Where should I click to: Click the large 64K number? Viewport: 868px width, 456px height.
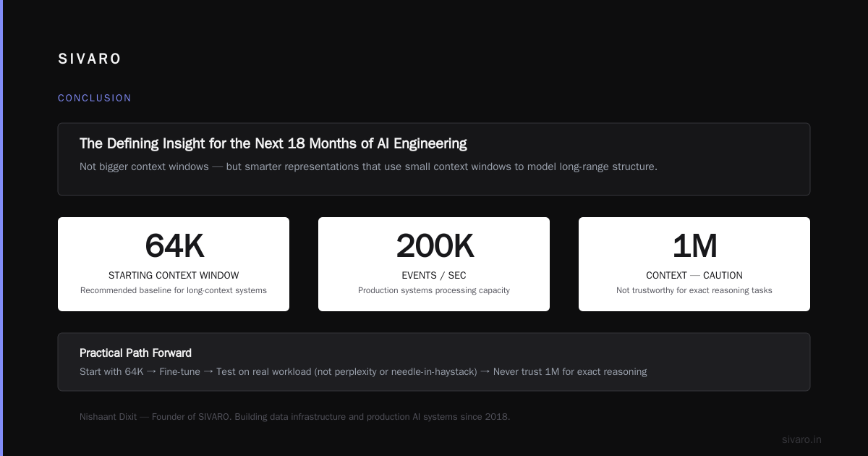[174, 246]
